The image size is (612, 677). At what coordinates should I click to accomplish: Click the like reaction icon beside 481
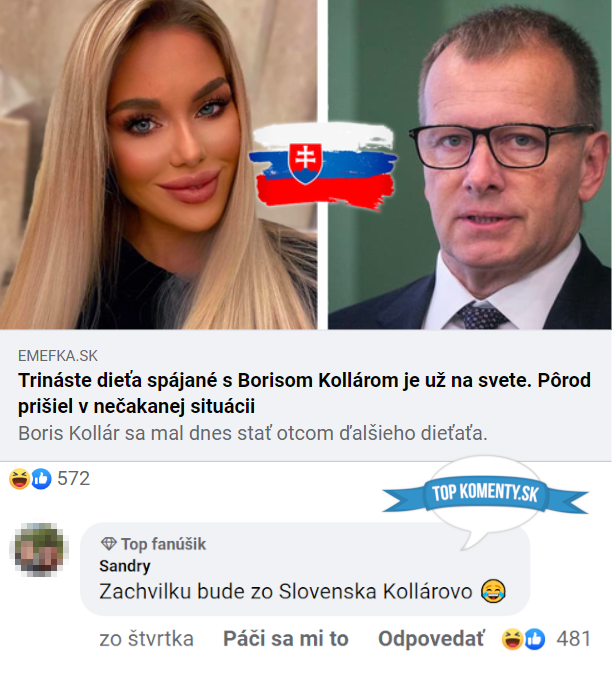pyautogui.click(x=535, y=639)
